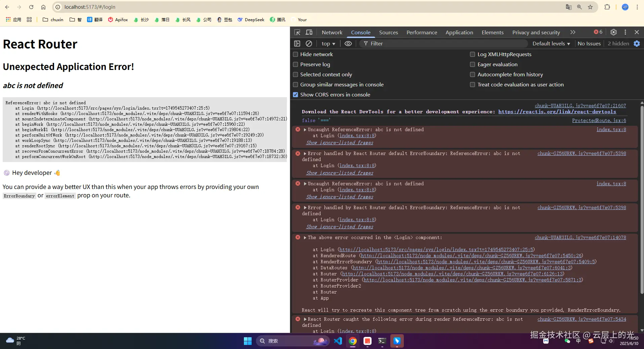Screen dimensions: 644x349
Task: Switch to the Network tab
Action: (332, 32)
